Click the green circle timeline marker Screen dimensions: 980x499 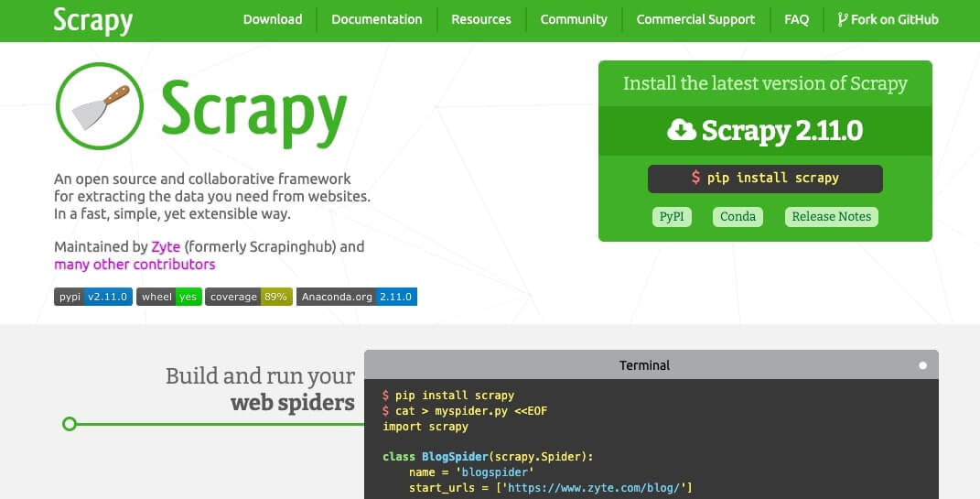pyautogui.click(x=70, y=424)
